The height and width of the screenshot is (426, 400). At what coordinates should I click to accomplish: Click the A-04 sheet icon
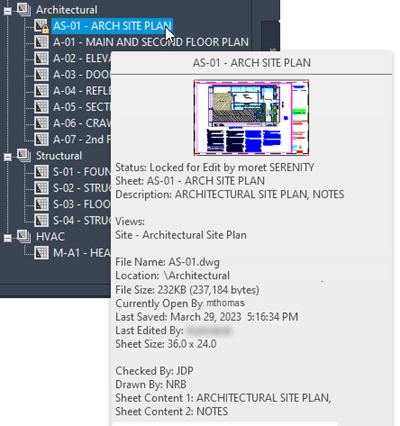click(x=42, y=91)
